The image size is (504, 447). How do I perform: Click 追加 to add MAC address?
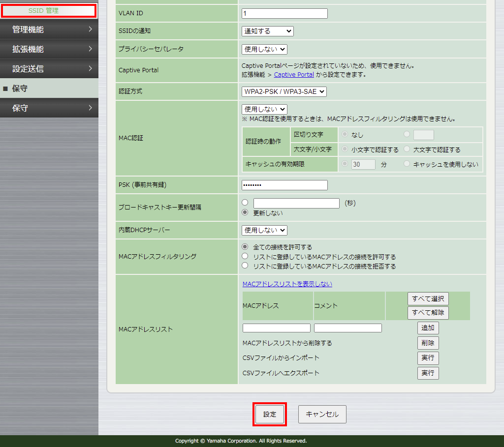(428, 328)
